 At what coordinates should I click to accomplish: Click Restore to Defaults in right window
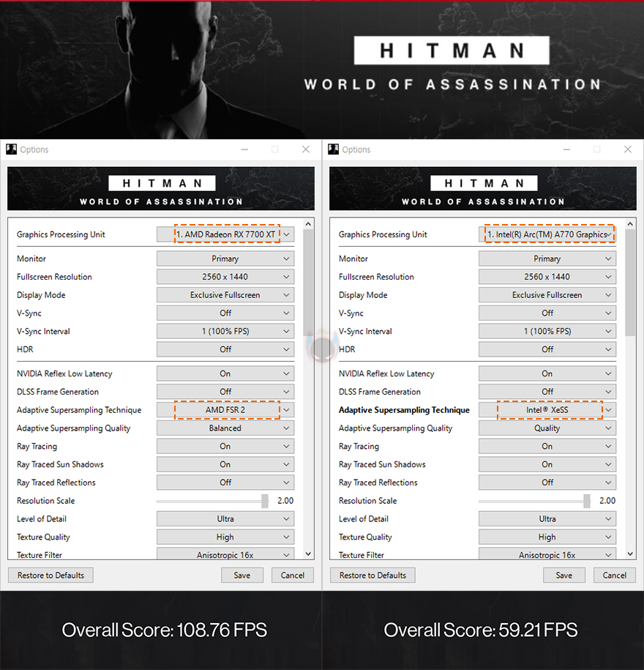(372, 575)
